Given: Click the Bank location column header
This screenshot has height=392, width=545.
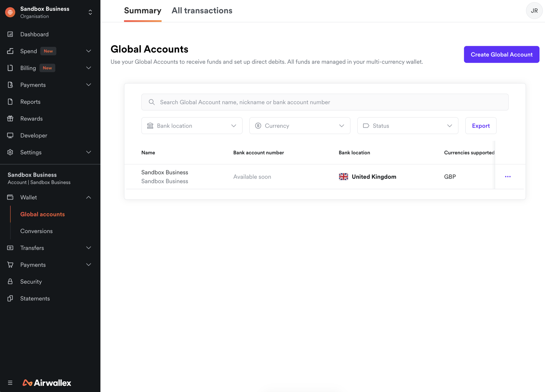Looking at the screenshot, I should coord(354,153).
